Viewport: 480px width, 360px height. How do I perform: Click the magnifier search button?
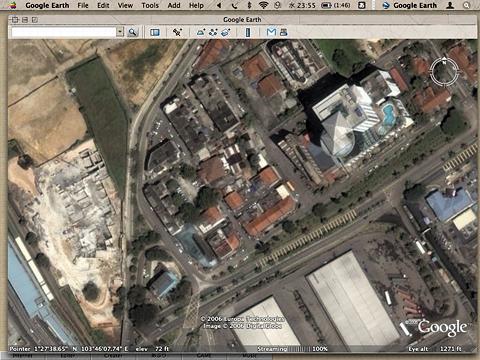pos(133,32)
